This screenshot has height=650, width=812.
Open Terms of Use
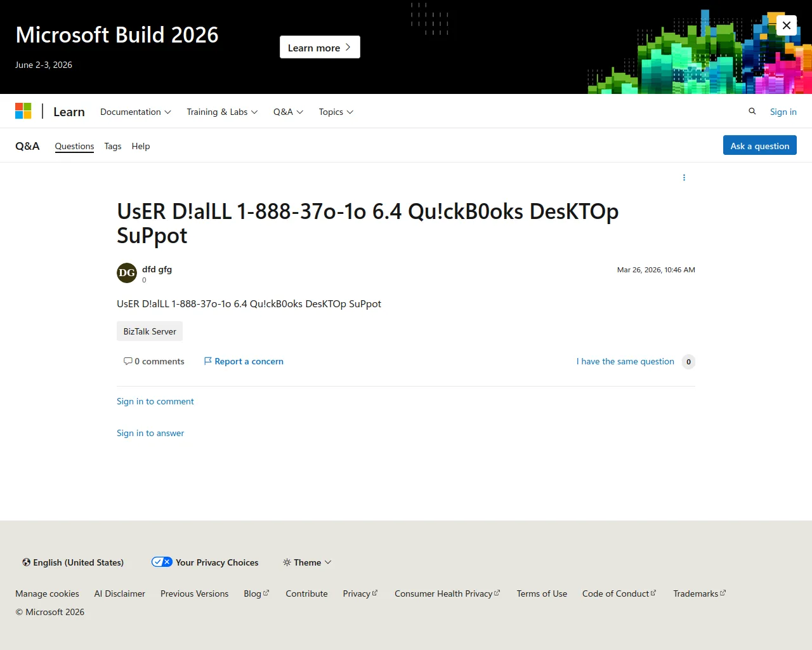(x=542, y=594)
